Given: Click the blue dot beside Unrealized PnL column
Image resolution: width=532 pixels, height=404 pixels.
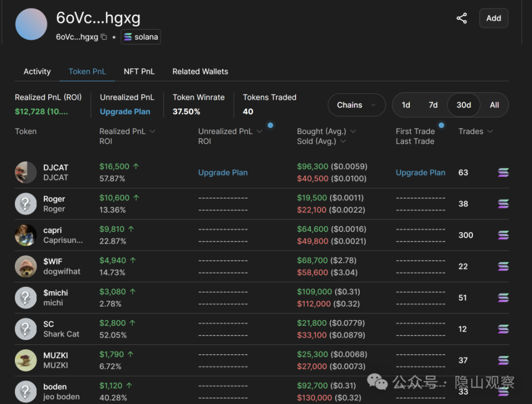Looking at the screenshot, I should pos(270,125).
